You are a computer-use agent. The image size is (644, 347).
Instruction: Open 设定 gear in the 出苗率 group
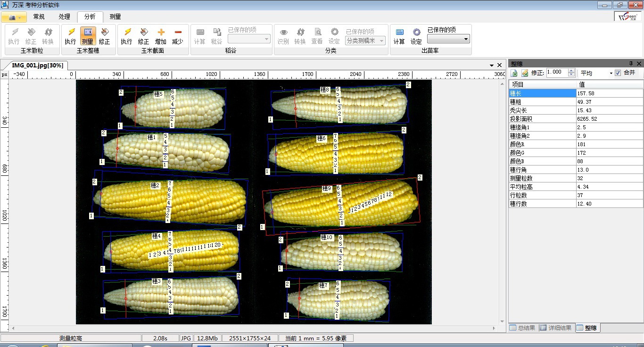(416, 36)
